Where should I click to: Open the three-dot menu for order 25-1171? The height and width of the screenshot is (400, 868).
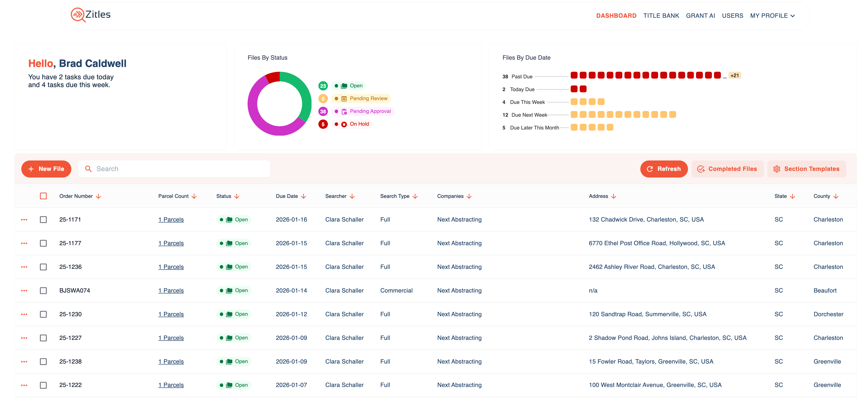pyautogui.click(x=24, y=220)
